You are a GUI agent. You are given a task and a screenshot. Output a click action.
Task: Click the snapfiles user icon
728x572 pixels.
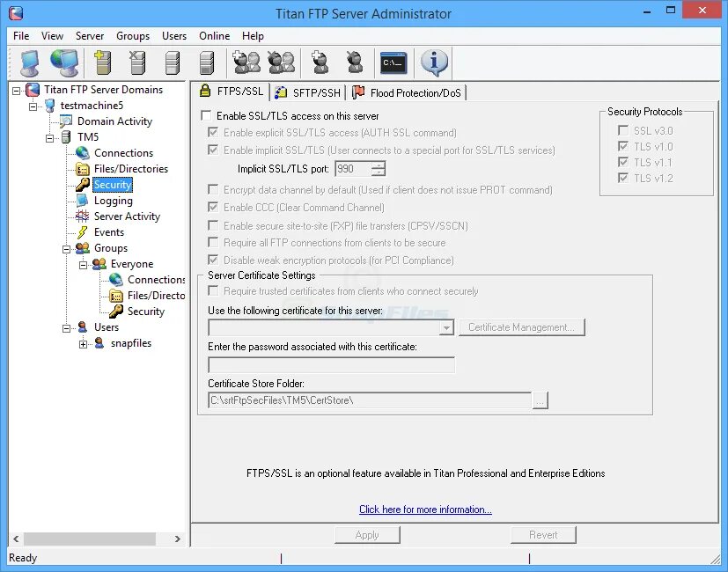click(x=99, y=343)
